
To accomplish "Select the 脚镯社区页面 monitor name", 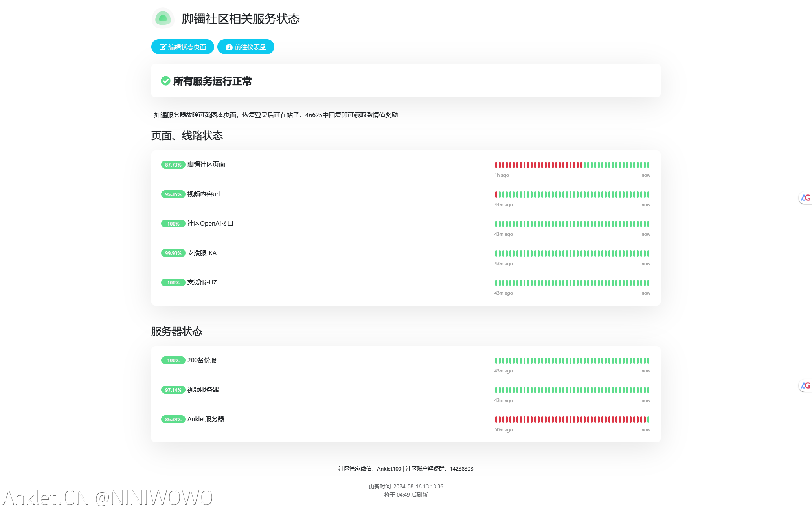I will click(x=206, y=164).
